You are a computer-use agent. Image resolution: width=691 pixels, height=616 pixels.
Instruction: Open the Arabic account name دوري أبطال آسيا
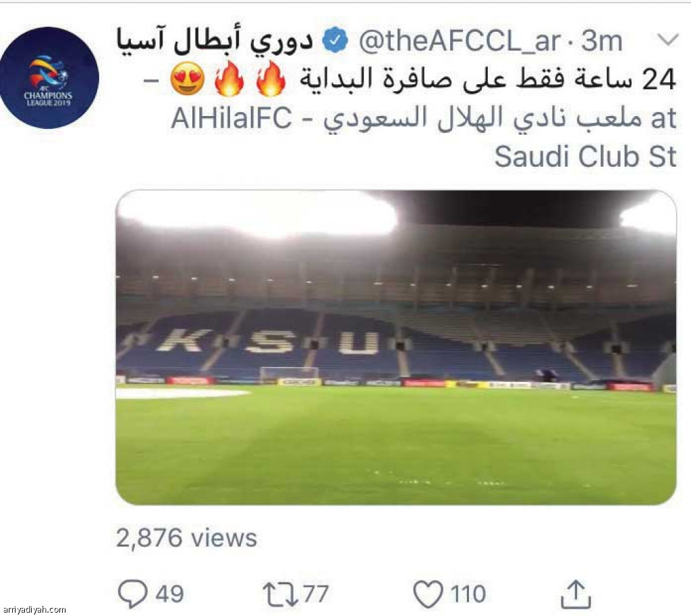(215, 41)
